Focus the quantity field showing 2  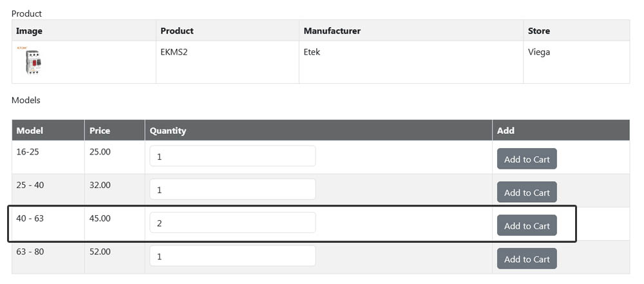coord(232,223)
